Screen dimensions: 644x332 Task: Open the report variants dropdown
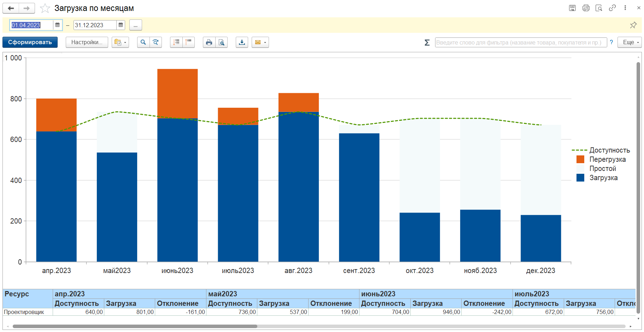click(x=120, y=42)
